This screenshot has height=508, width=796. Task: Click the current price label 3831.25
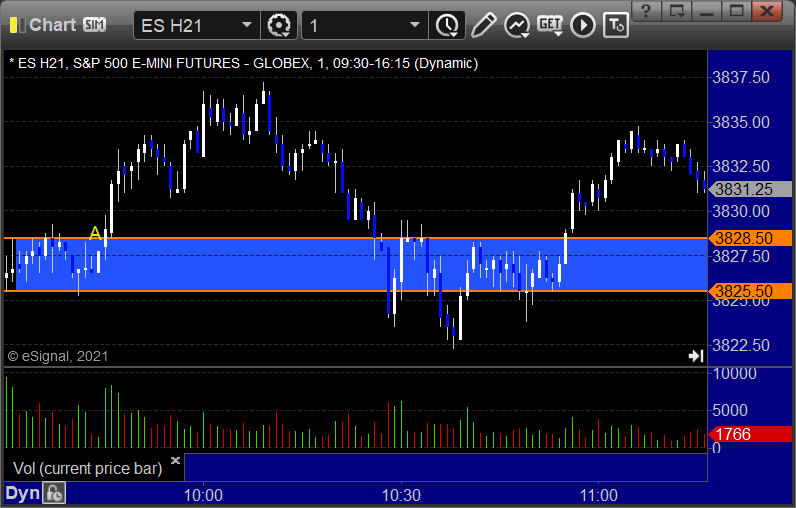pyautogui.click(x=750, y=189)
